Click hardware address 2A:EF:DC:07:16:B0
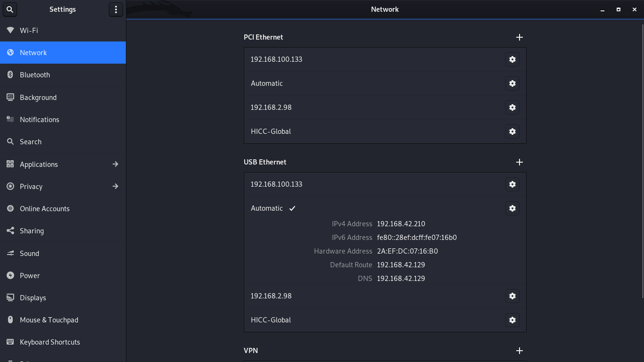This screenshot has width=644, height=362. pyautogui.click(x=407, y=251)
